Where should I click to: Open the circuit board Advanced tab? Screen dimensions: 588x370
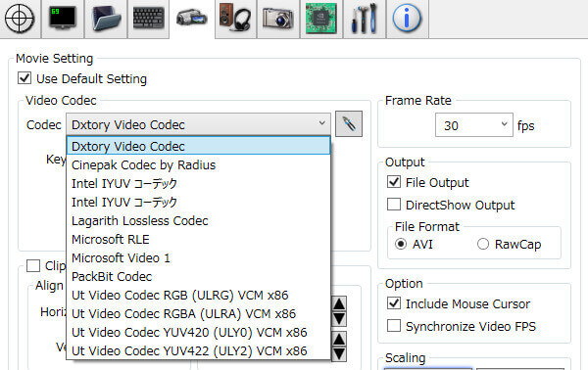point(321,19)
